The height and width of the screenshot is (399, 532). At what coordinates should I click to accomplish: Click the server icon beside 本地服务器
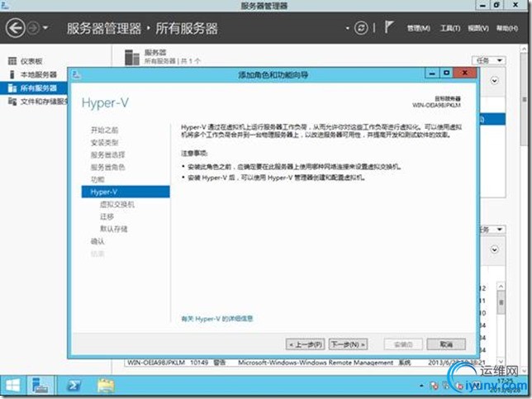click(12, 74)
